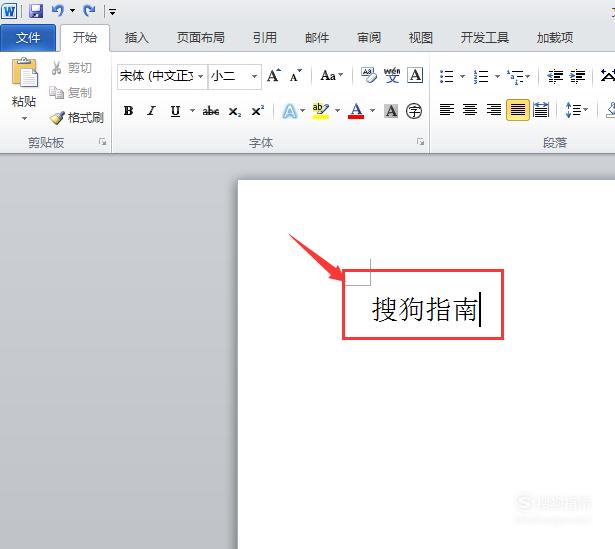Click the Redo icon
615x549 pixels.
[89, 11]
